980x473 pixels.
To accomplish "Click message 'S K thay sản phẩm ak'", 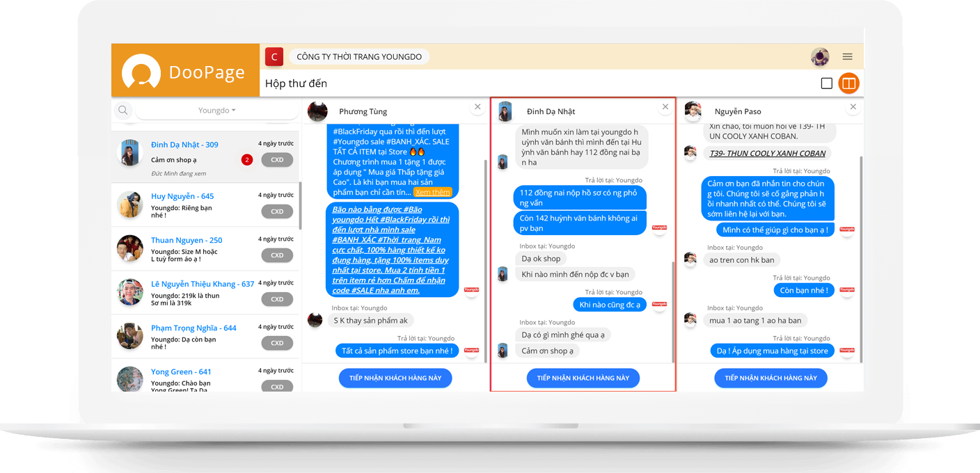I will pos(371,321).
